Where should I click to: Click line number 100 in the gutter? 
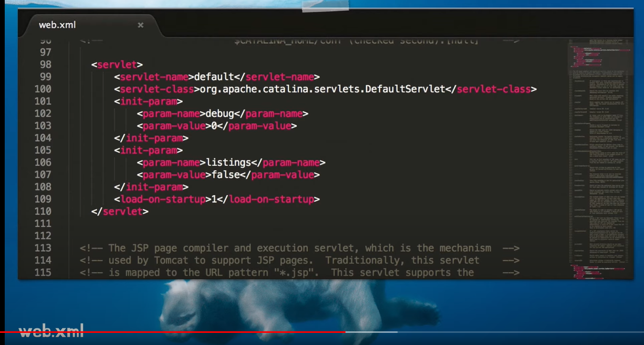[43, 88]
